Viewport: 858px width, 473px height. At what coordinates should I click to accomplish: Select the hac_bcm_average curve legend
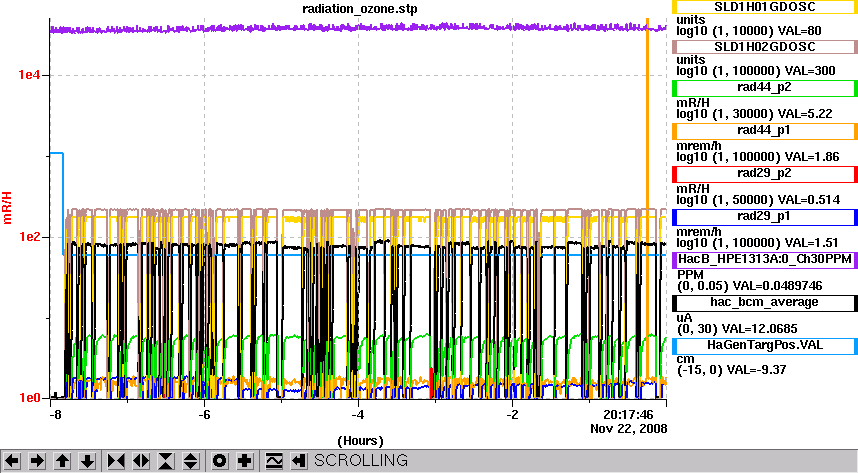point(764,303)
